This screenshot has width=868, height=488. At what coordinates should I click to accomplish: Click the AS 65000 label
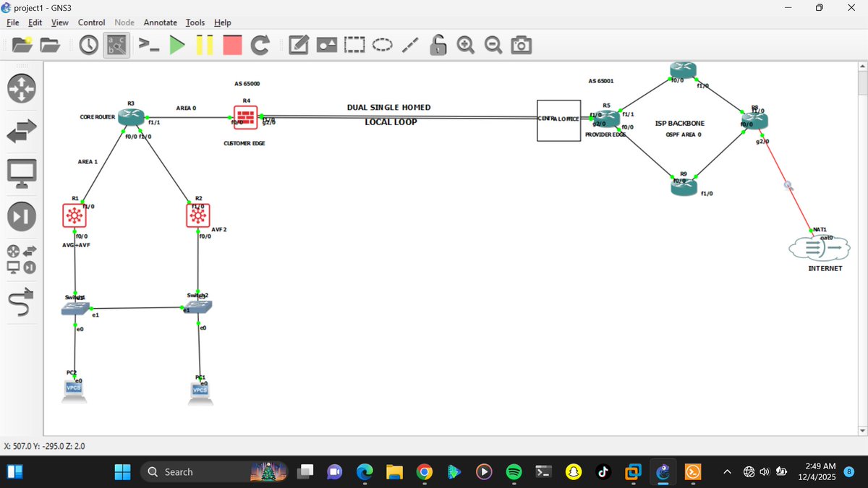tap(247, 84)
